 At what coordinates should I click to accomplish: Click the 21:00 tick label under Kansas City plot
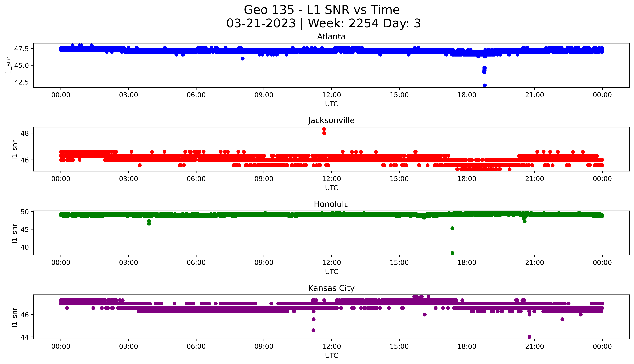(534, 346)
